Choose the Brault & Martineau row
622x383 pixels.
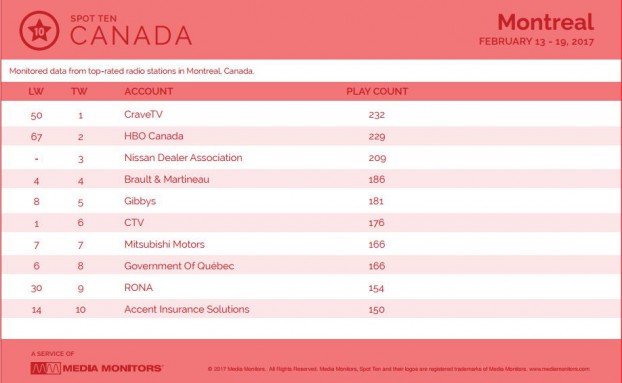point(311,179)
